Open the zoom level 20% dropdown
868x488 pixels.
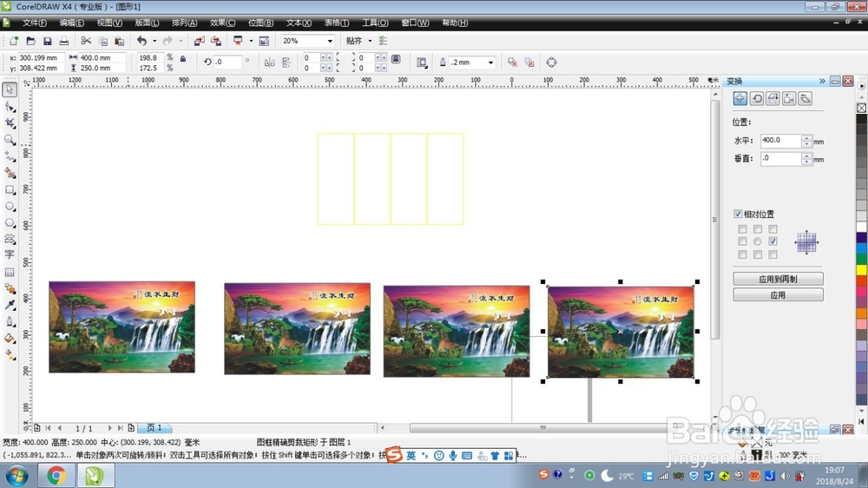pyautogui.click(x=330, y=41)
